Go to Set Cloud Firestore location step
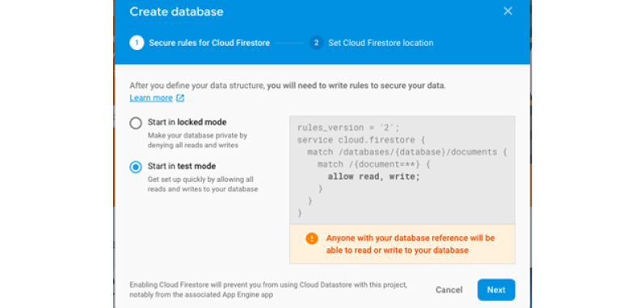Viewport: 644px width, 308px height. [381, 43]
